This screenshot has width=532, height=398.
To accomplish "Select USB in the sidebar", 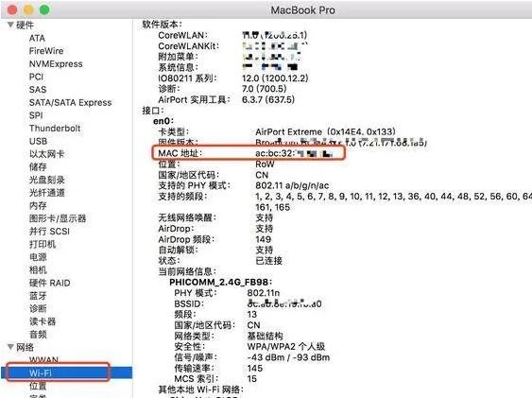I will (x=38, y=141).
